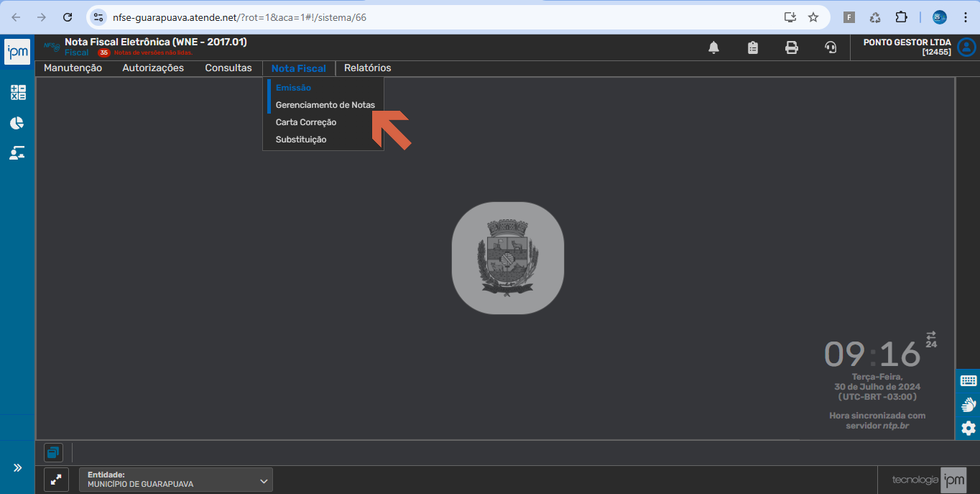Open the notifications bell icon
The image size is (980, 494).
(x=713, y=47)
